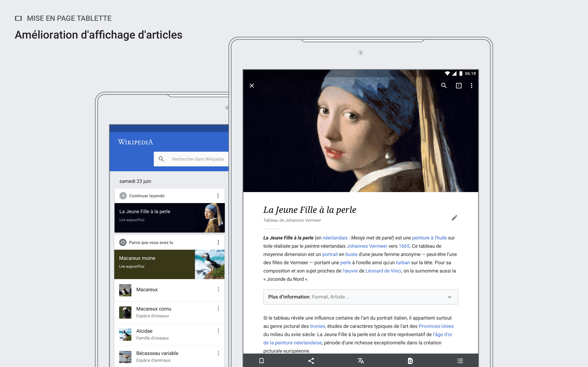Open options for Macareux cornu entry

click(218, 308)
